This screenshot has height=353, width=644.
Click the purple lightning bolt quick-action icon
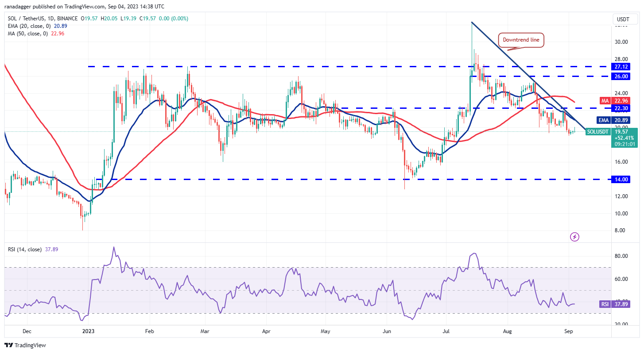[x=574, y=237]
